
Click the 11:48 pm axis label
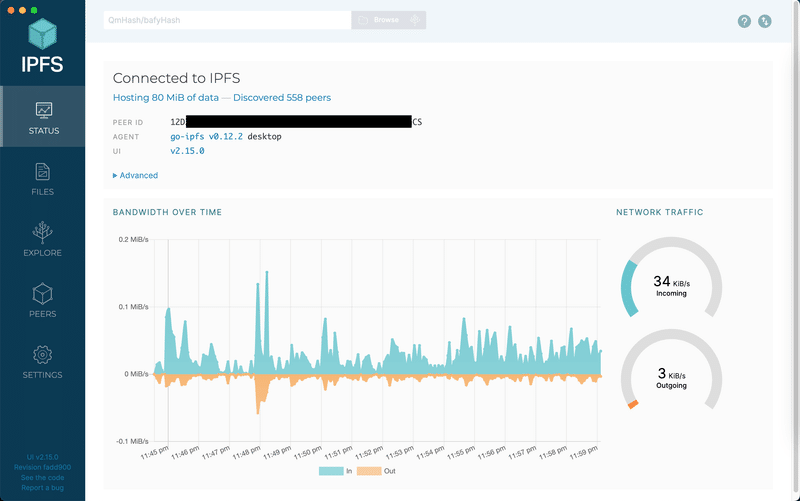click(x=246, y=452)
